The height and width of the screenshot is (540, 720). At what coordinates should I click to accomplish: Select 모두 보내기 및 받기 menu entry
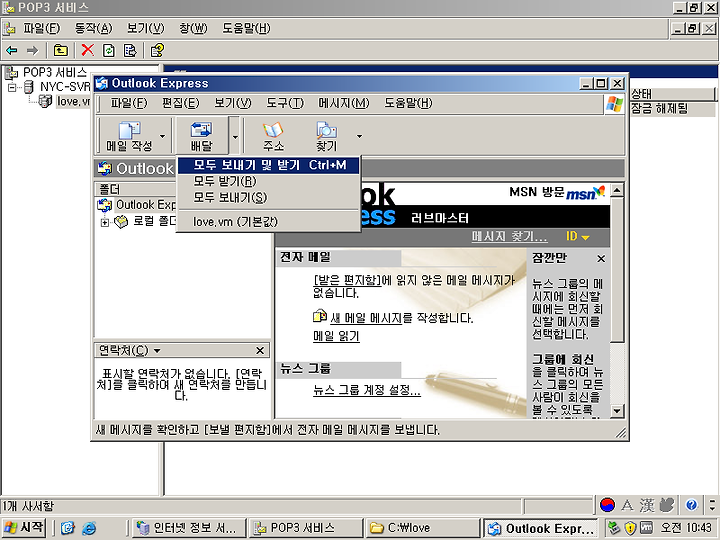coord(268,165)
